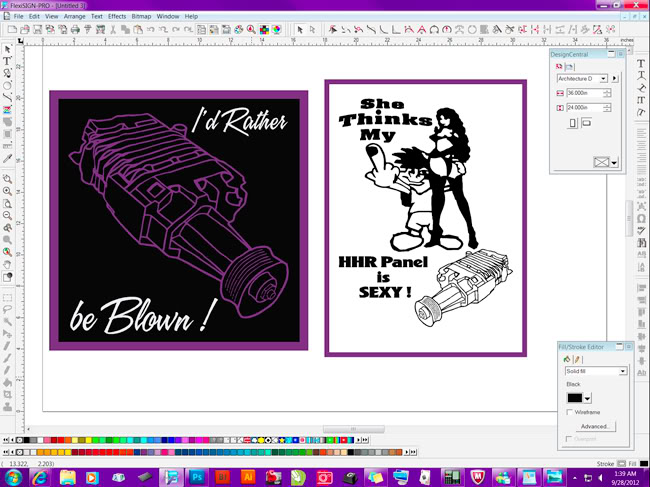Click the magnifier with red dot toolbar icon
Image resolution: width=650 pixels, height=487 pixels.
251,29
